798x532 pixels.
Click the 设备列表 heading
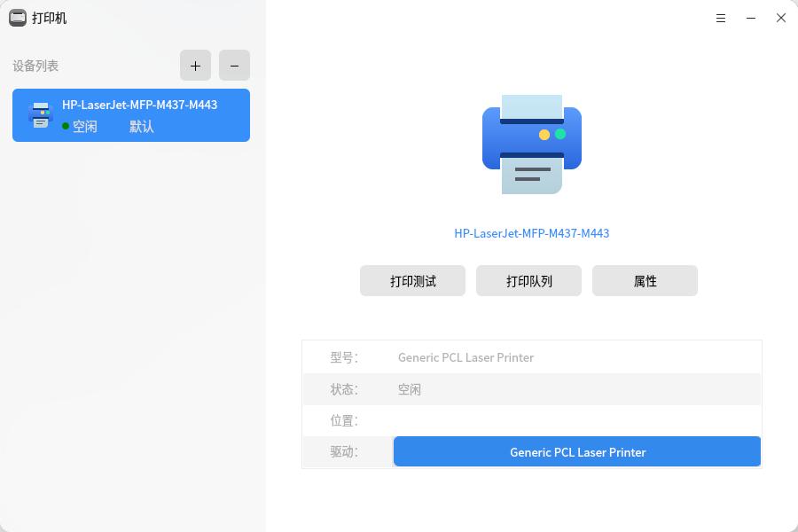coord(35,66)
